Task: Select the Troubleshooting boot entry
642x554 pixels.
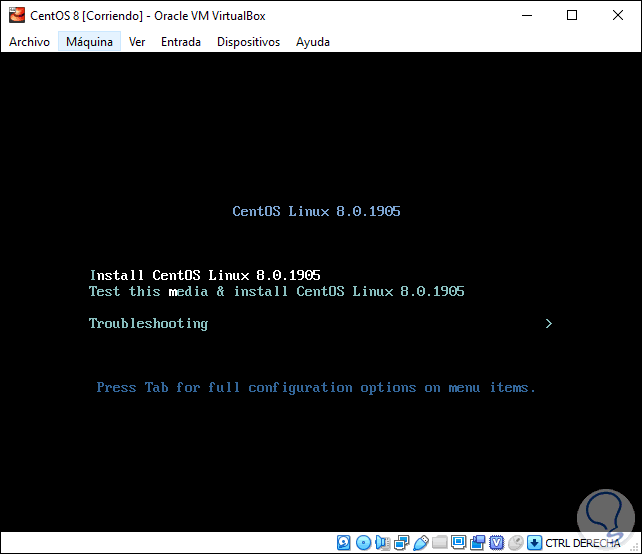Action: [148, 323]
